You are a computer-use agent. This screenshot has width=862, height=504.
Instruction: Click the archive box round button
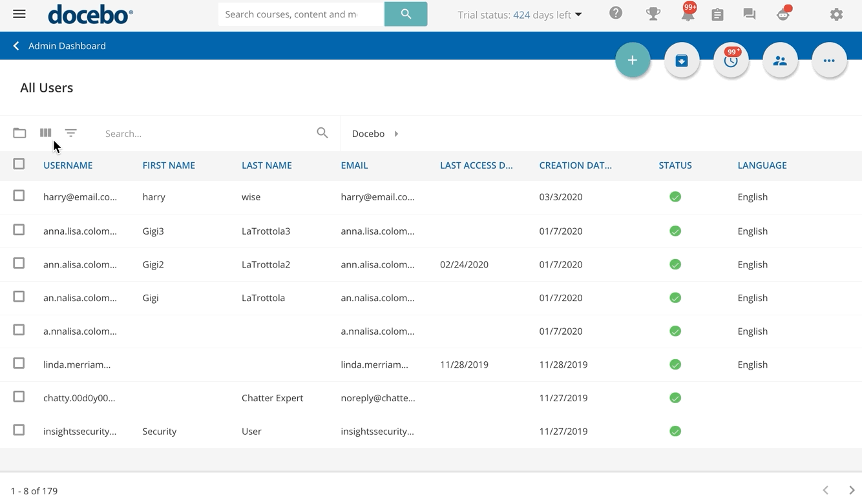pos(682,60)
